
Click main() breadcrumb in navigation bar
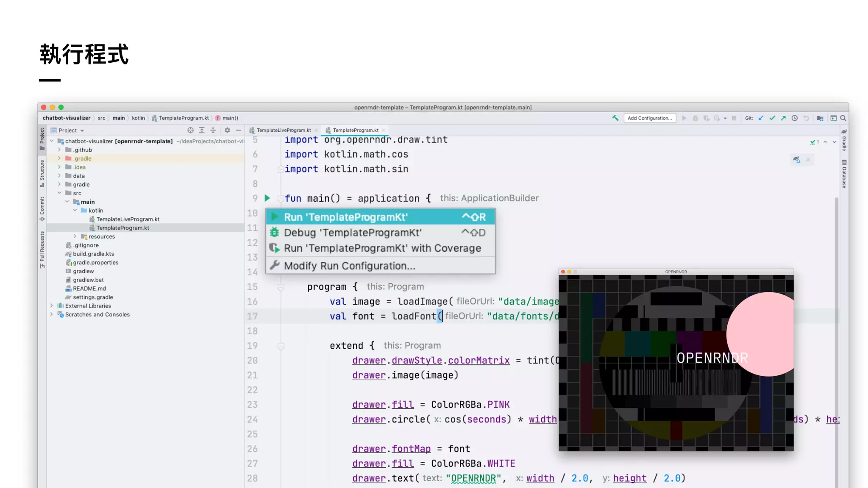[226, 118]
